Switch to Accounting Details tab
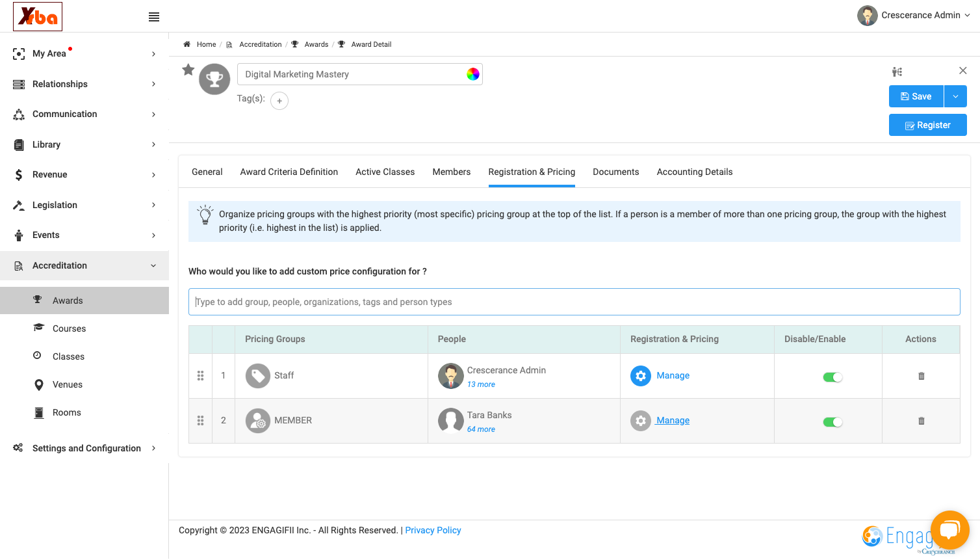Image resolution: width=980 pixels, height=560 pixels. pos(695,172)
